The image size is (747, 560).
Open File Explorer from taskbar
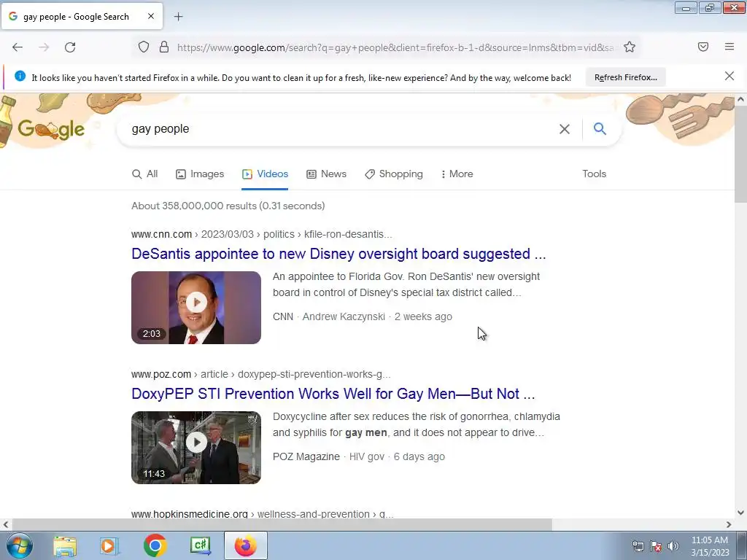(65, 545)
